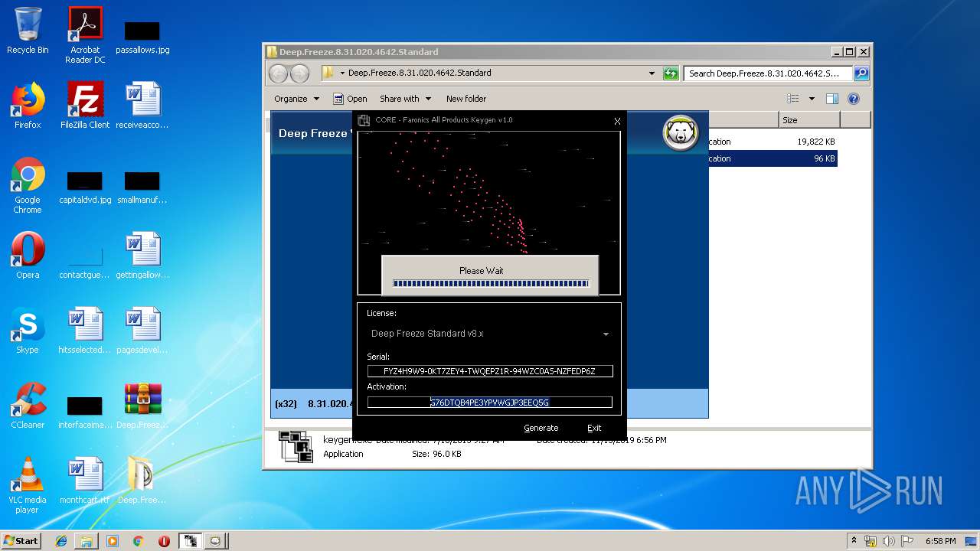Click the network tray icon
Image resolution: width=980 pixels, height=551 pixels.
coord(871,541)
